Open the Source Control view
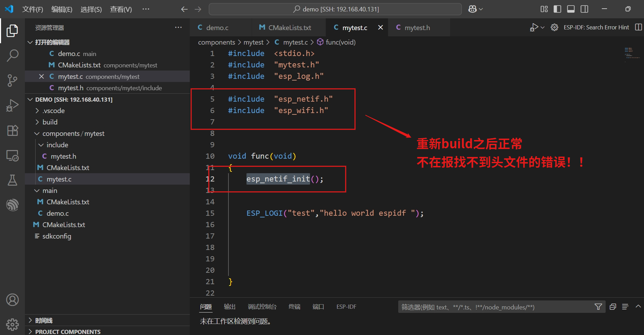The image size is (644, 335). (13, 80)
